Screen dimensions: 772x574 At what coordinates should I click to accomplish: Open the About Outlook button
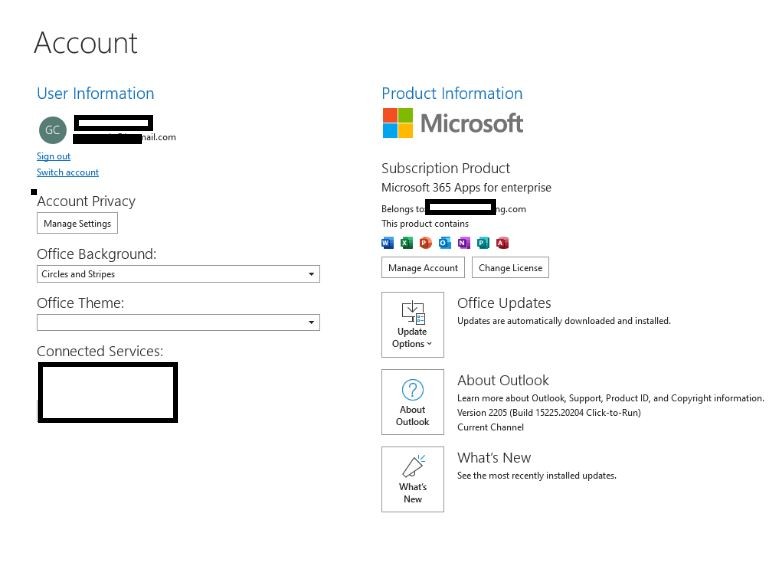click(x=413, y=402)
